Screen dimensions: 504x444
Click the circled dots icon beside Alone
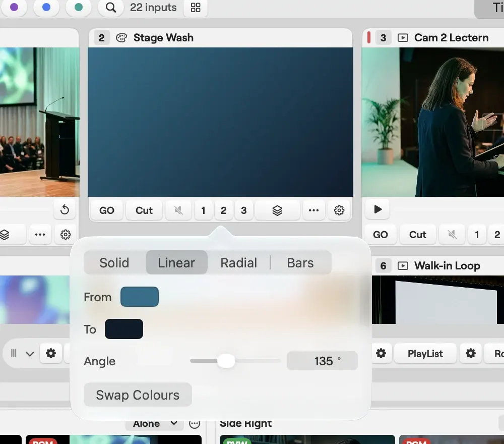coord(195,424)
